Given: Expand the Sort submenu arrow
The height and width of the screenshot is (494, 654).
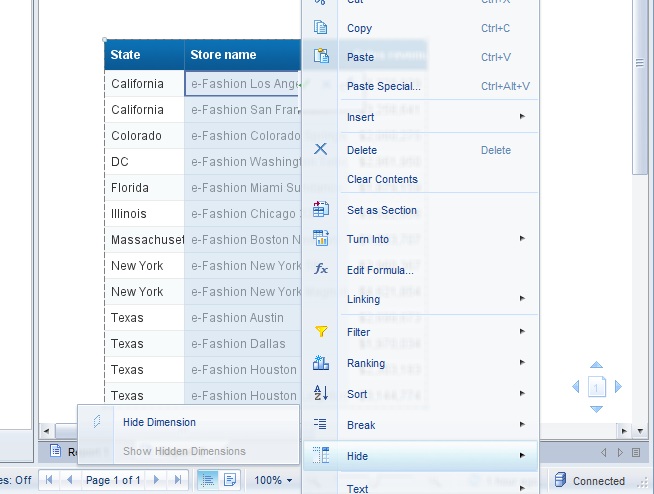Looking at the screenshot, I should (x=522, y=393).
